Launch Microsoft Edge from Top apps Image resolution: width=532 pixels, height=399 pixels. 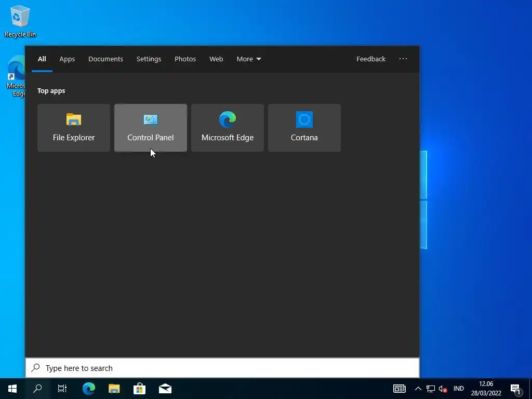tap(228, 128)
